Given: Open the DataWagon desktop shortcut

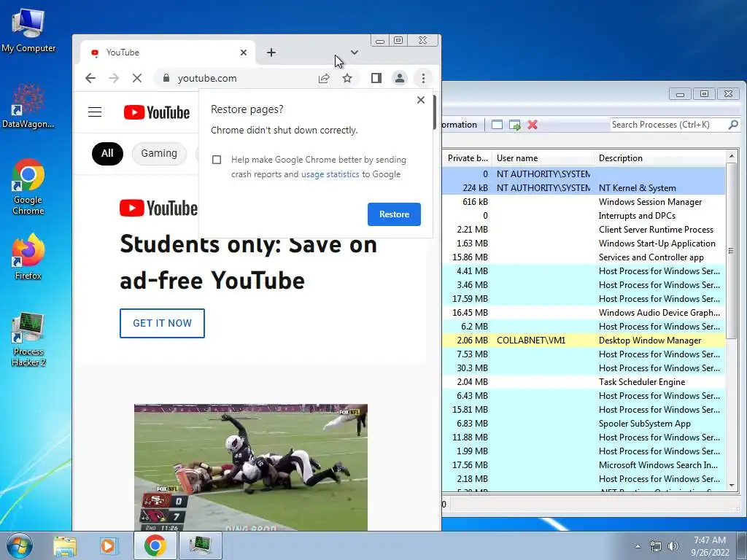Looking at the screenshot, I should click(x=28, y=106).
